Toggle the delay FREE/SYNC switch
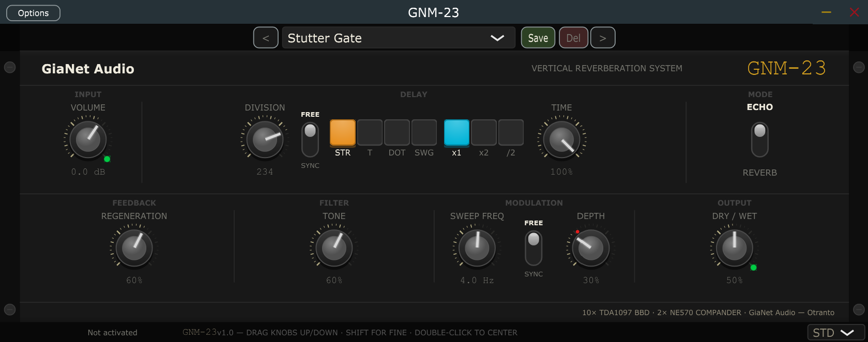Viewport: 868px width, 342px height. (x=310, y=139)
